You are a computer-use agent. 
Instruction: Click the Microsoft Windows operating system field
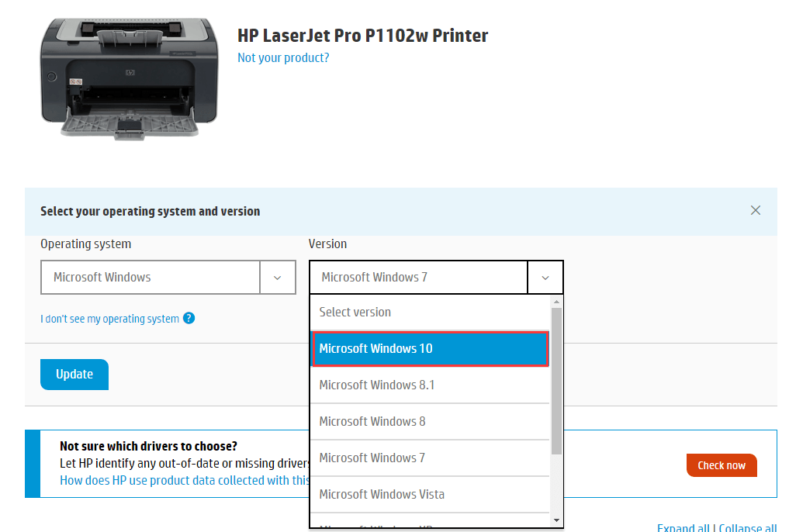tap(150, 277)
